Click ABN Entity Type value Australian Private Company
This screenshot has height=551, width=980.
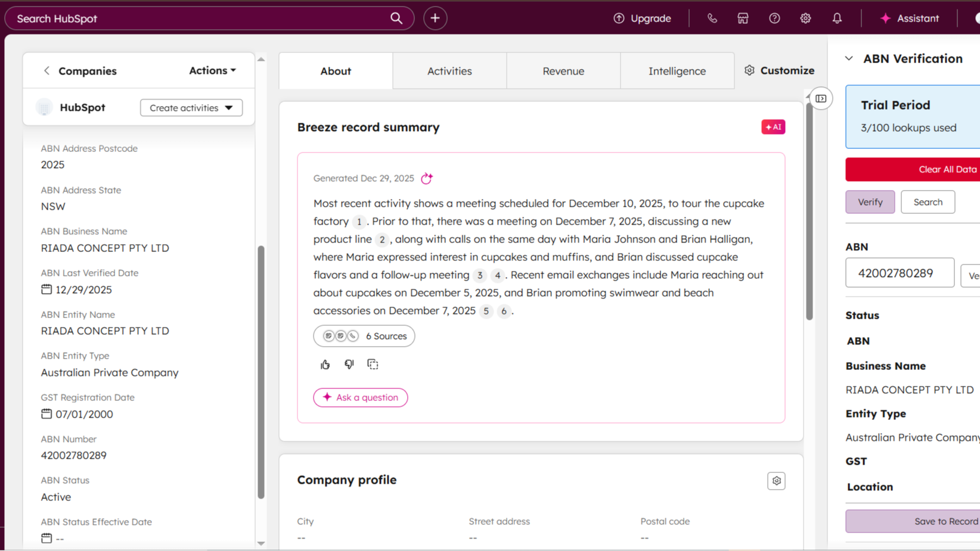click(x=110, y=372)
